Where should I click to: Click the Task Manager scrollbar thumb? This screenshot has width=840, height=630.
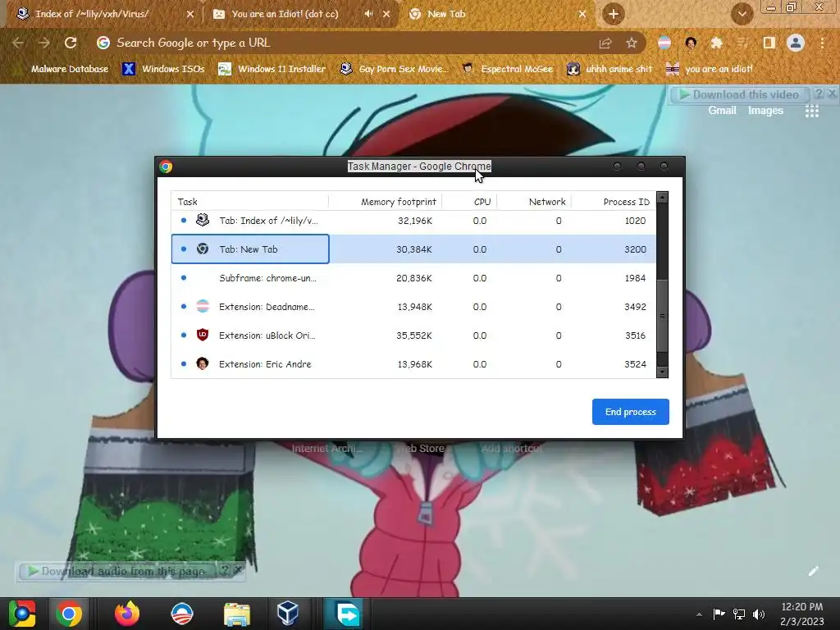pyautogui.click(x=662, y=316)
